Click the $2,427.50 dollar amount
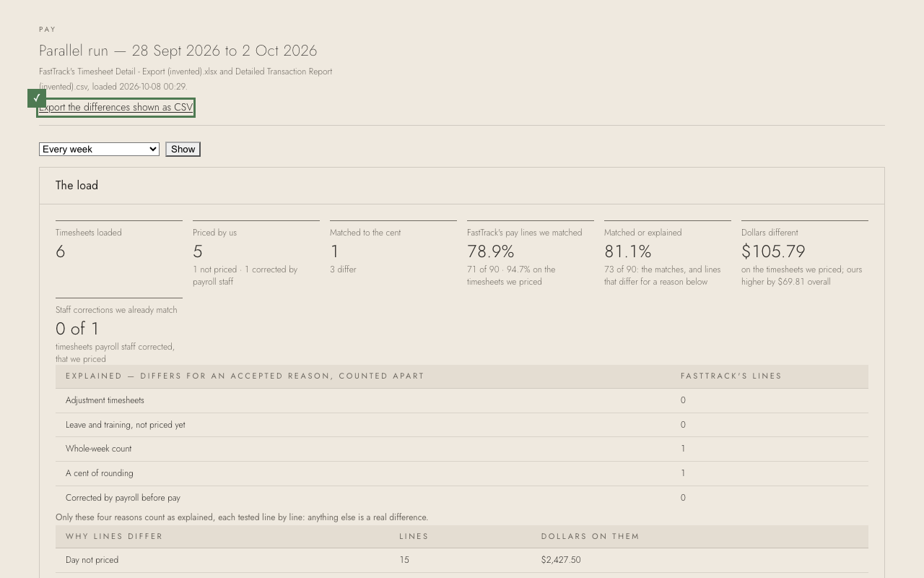The width and height of the screenshot is (924, 578). click(561, 560)
